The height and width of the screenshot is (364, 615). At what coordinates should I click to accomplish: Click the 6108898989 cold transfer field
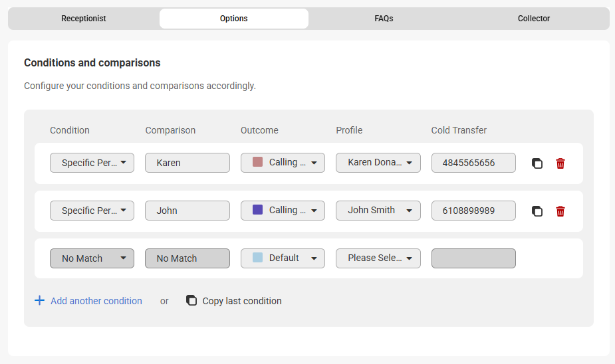tap(473, 211)
